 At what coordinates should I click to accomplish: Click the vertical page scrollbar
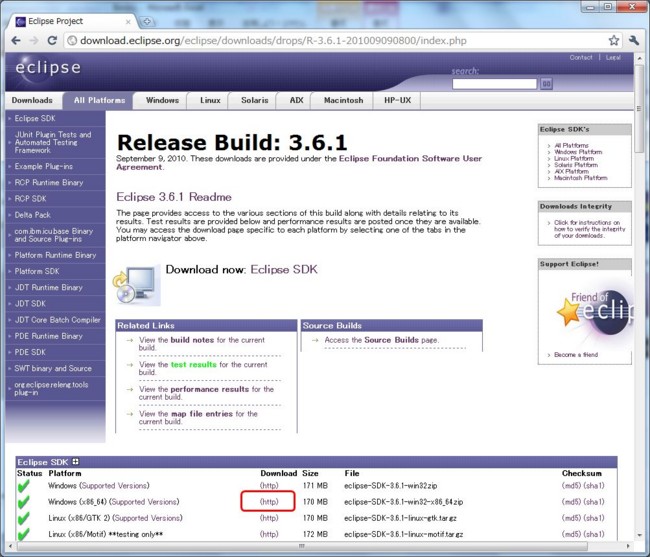(639, 108)
